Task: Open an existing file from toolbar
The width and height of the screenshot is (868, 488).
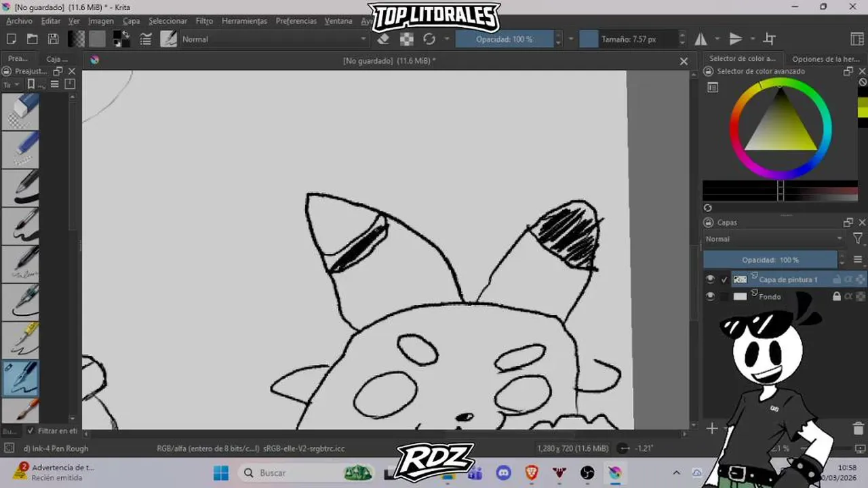Action: pos(32,39)
